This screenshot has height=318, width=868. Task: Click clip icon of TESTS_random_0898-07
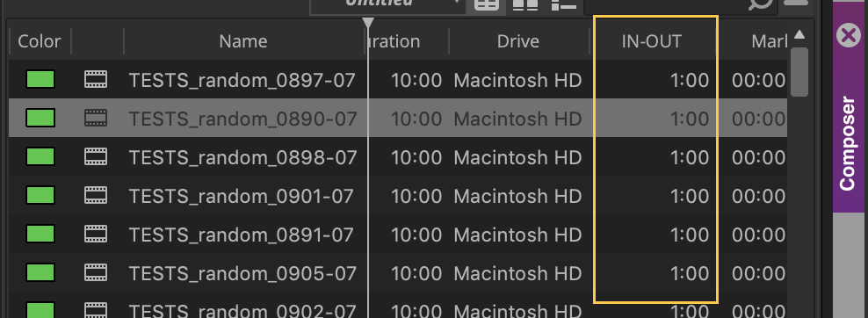coord(96,157)
